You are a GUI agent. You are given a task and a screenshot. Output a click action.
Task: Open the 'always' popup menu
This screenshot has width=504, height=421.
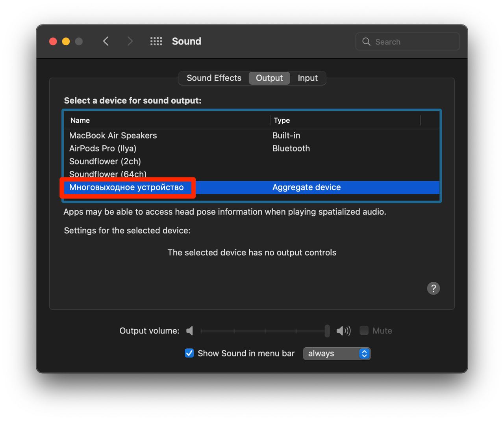[337, 354]
